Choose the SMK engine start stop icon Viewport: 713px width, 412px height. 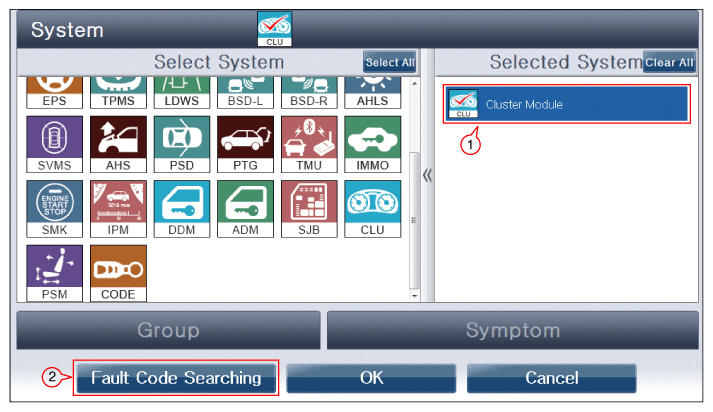[x=55, y=209]
